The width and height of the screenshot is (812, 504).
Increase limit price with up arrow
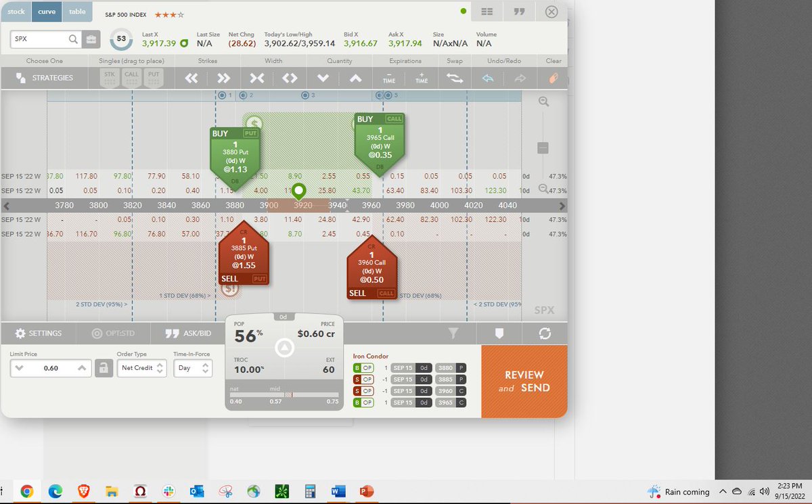pyautogui.click(x=81, y=368)
